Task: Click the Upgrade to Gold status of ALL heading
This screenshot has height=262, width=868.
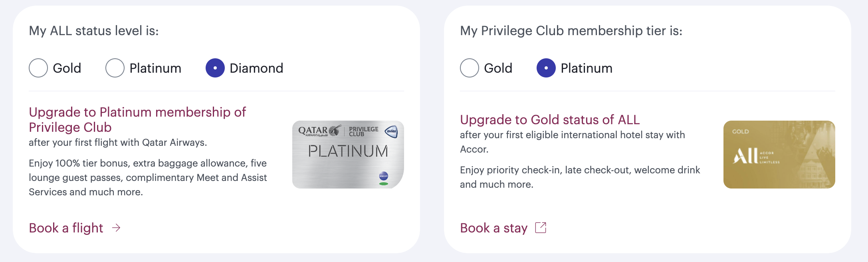Action: pos(550,120)
